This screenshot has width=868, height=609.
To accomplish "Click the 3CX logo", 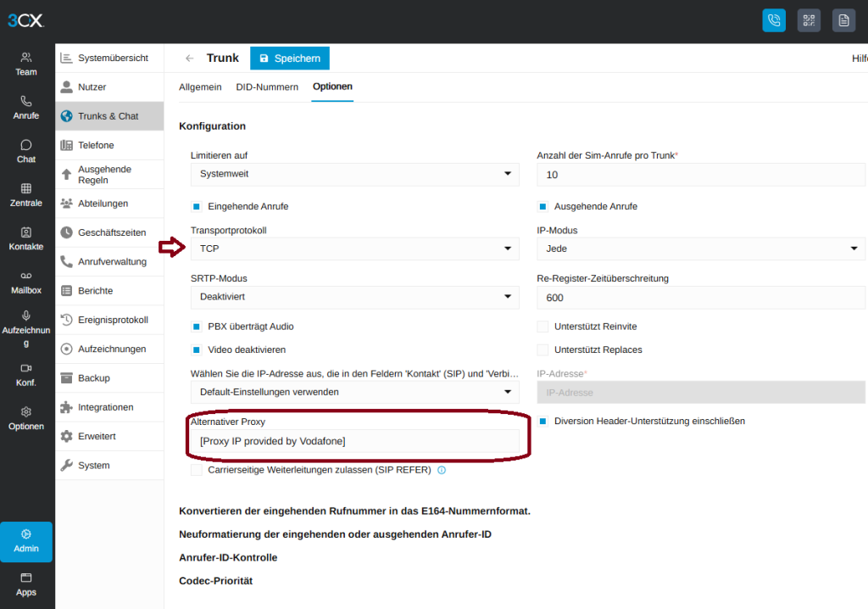I will coord(25,20).
